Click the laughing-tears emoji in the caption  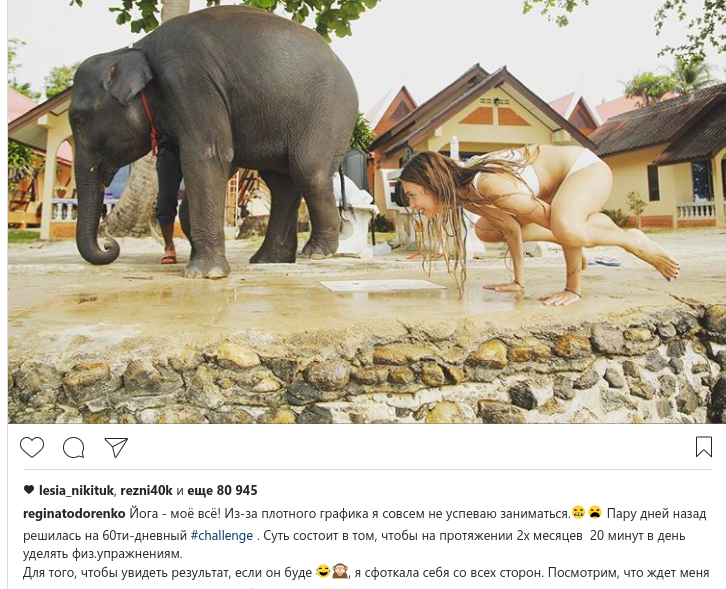[x=323, y=571]
